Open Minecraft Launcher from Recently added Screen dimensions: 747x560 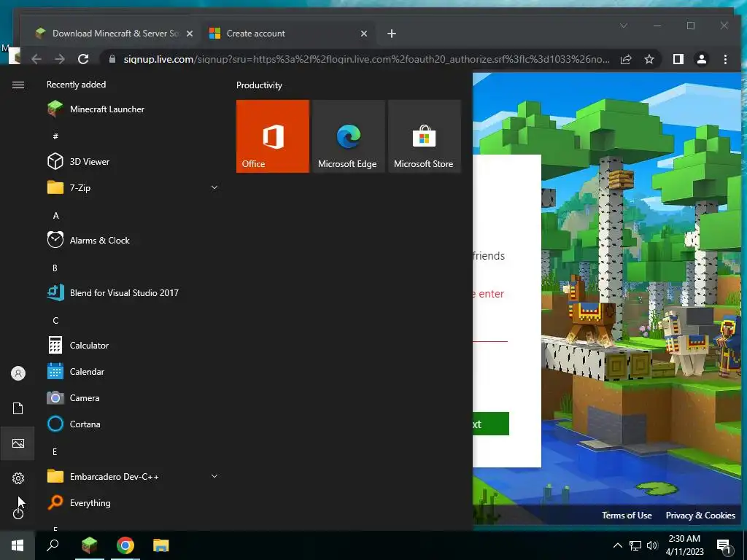tap(133, 109)
